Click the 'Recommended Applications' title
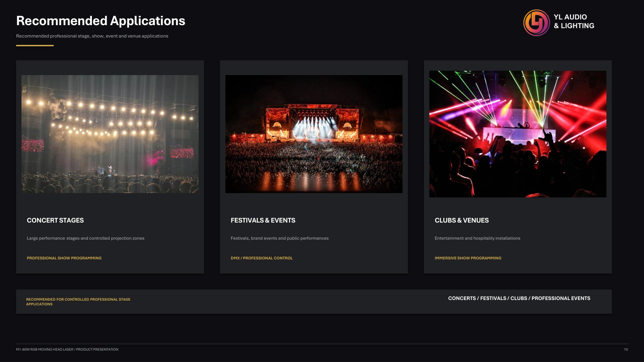 point(101,21)
